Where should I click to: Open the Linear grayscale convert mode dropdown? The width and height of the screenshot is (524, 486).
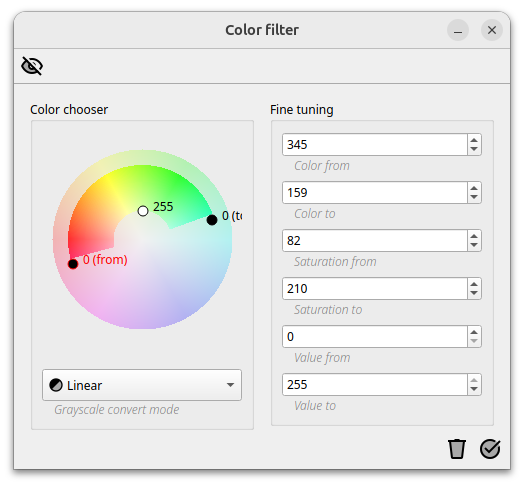pyautogui.click(x=142, y=385)
